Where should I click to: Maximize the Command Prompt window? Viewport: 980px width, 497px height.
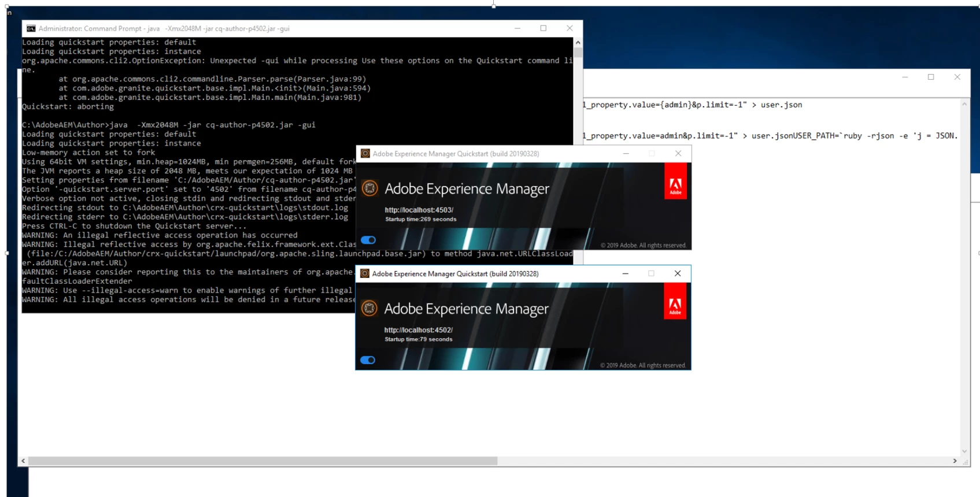click(x=543, y=28)
